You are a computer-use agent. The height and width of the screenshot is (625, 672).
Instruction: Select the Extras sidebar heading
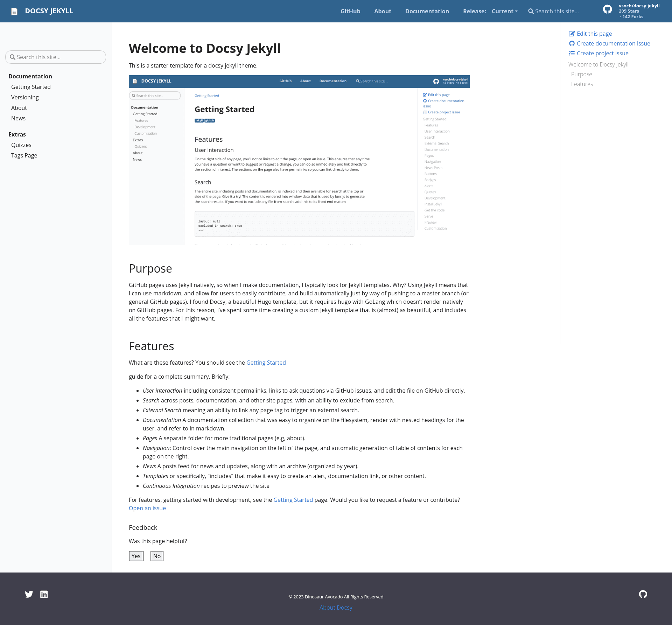17,134
